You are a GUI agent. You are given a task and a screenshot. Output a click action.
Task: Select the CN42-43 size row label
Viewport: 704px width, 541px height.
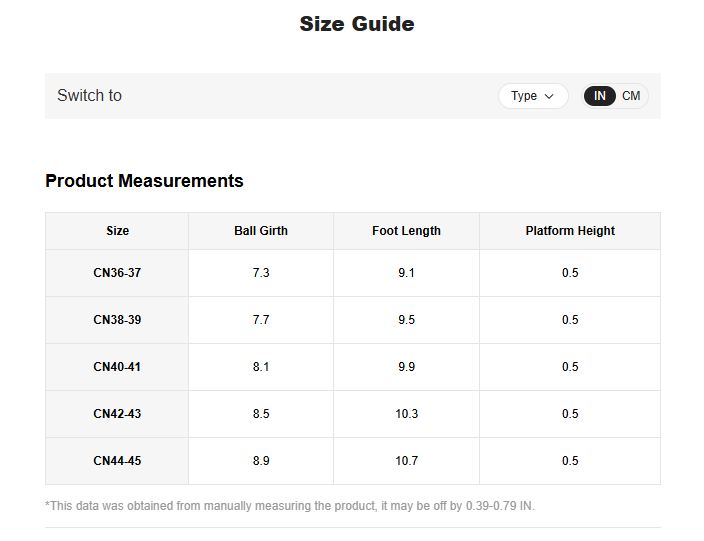tap(117, 414)
